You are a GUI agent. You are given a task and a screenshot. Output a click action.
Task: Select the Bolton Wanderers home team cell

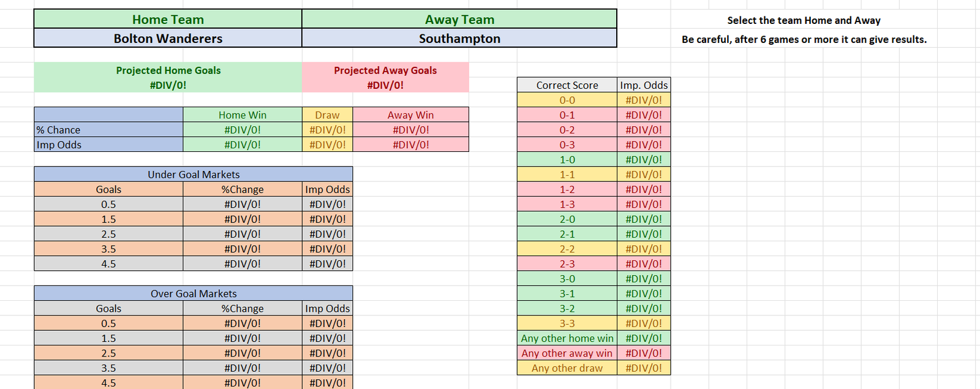(x=168, y=38)
